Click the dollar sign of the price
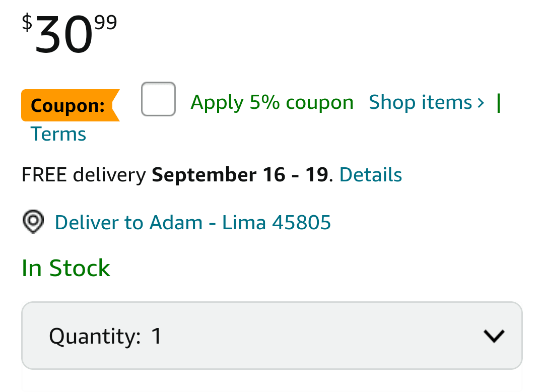Viewport: 544px width, 392px height. click(x=27, y=23)
